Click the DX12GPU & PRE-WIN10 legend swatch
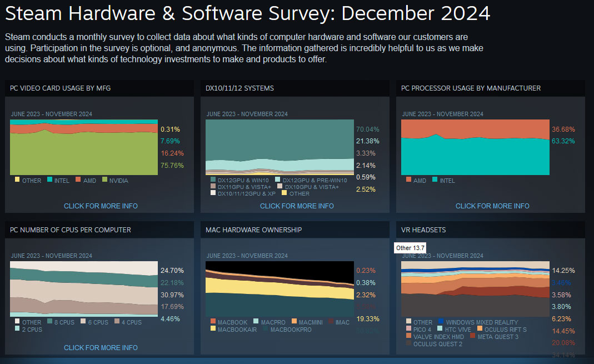This screenshot has width=594, height=364. click(x=278, y=179)
